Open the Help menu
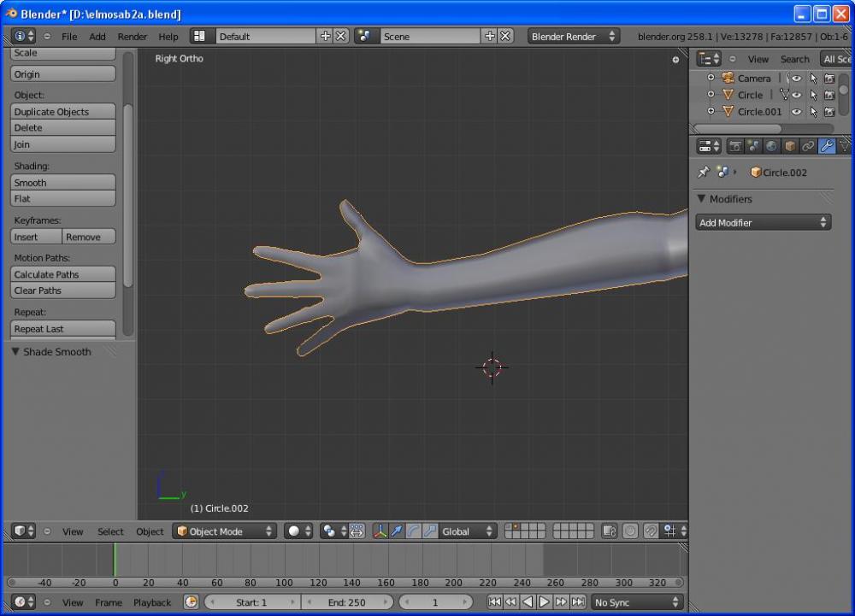 click(168, 37)
